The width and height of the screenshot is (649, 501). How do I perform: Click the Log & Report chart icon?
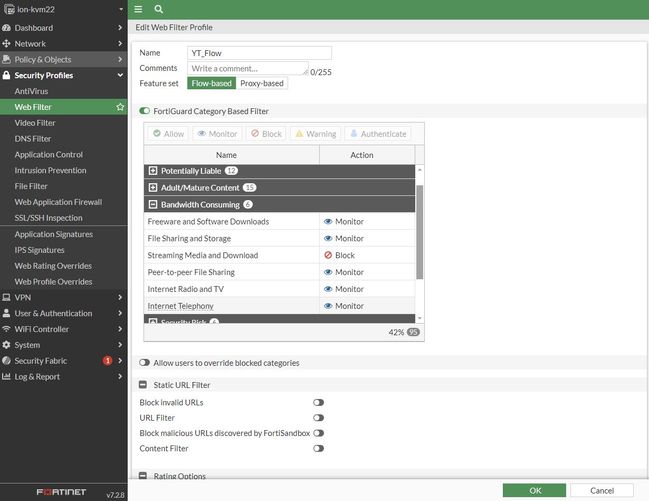(6, 376)
